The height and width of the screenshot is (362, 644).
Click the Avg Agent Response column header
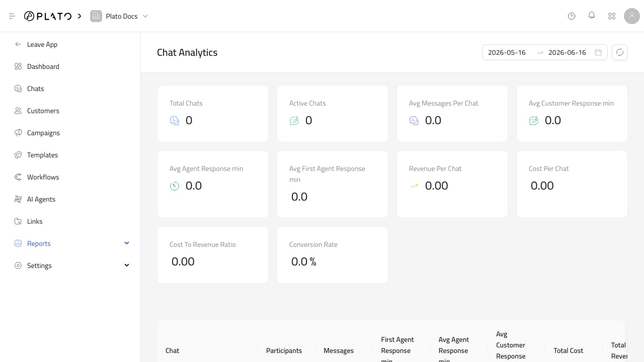[x=454, y=350]
